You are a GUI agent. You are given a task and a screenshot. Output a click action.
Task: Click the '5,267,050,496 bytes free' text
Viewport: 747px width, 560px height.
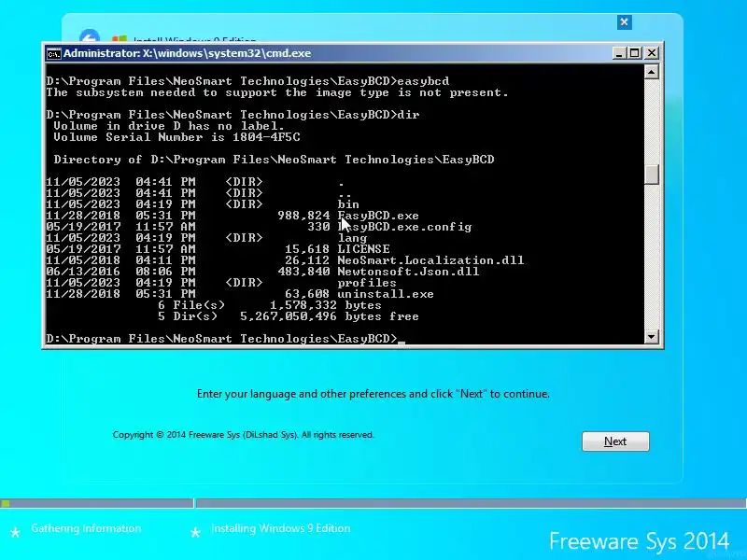(x=330, y=316)
